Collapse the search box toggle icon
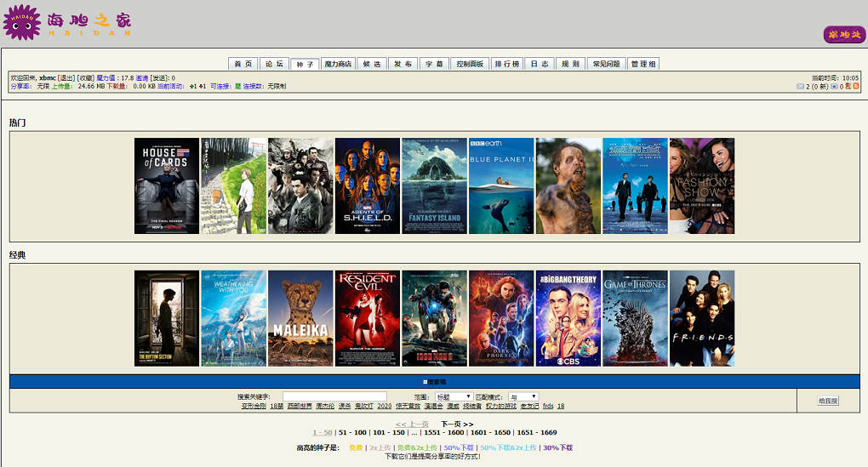 coord(425,382)
